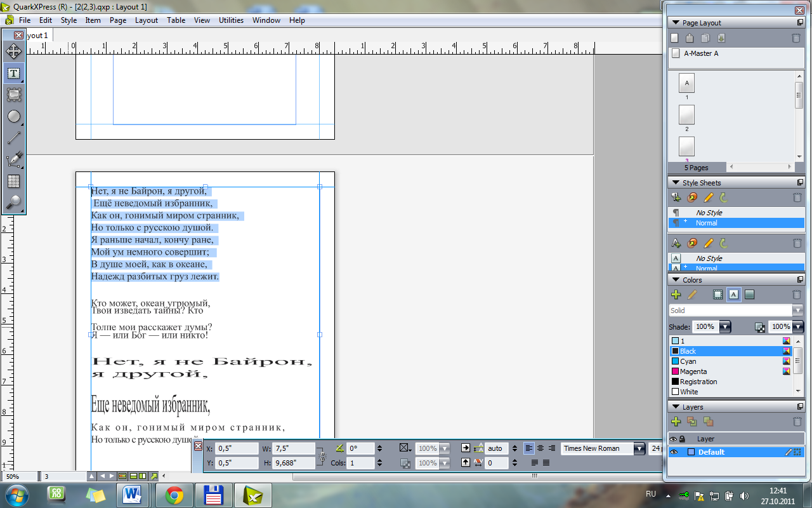Set forced justified alignment
This screenshot has height=508, width=812.
click(546, 463)
